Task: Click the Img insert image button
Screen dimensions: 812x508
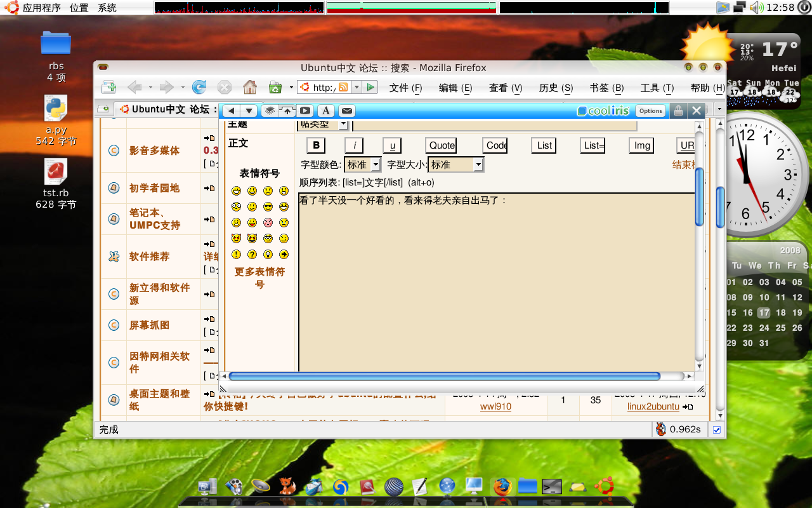Action: (x=642, y=145)
